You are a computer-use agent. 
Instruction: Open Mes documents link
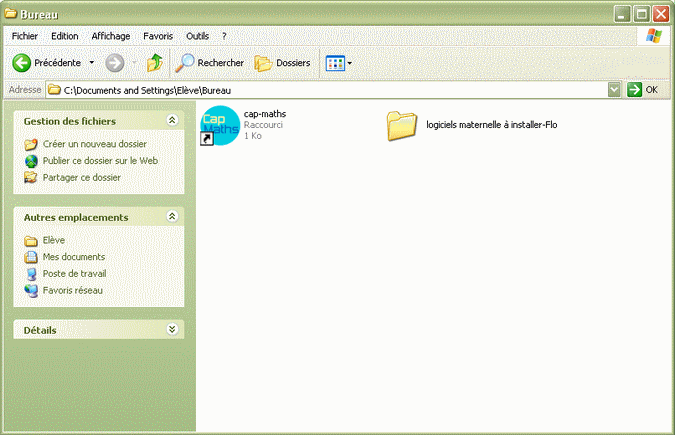[x=74, y=257]
